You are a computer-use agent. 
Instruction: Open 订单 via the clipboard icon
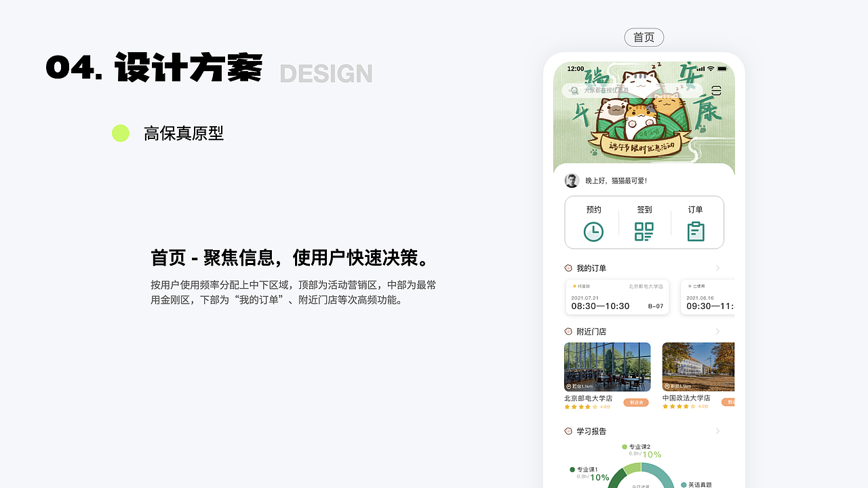coord(696,232)
